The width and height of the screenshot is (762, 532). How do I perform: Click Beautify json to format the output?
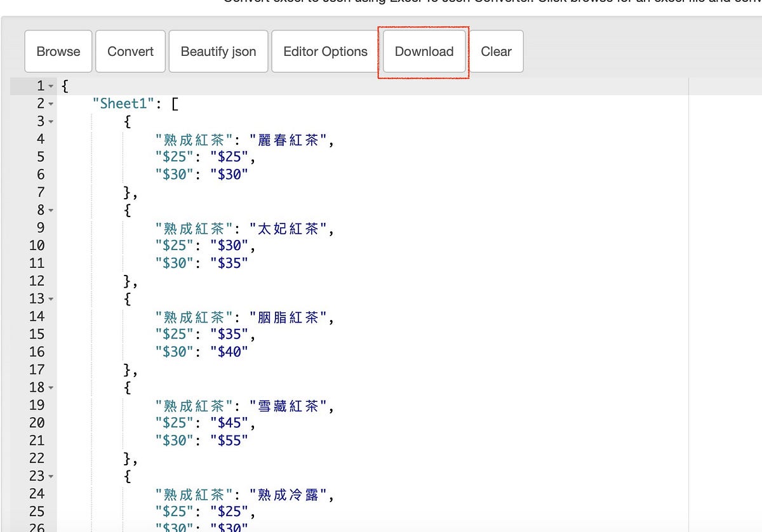pos(218,51)
